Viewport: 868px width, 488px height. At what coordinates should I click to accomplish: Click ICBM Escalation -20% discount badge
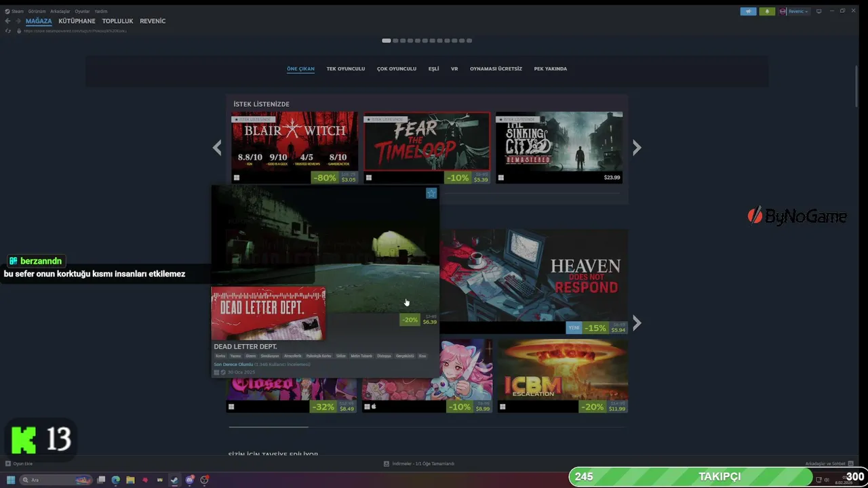coord(593,407)
